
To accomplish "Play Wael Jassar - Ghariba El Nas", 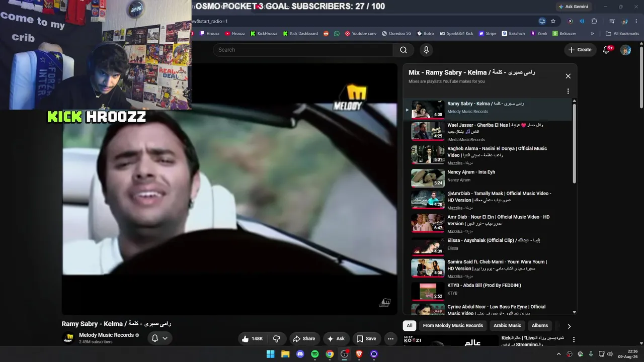I will [488, 131].
